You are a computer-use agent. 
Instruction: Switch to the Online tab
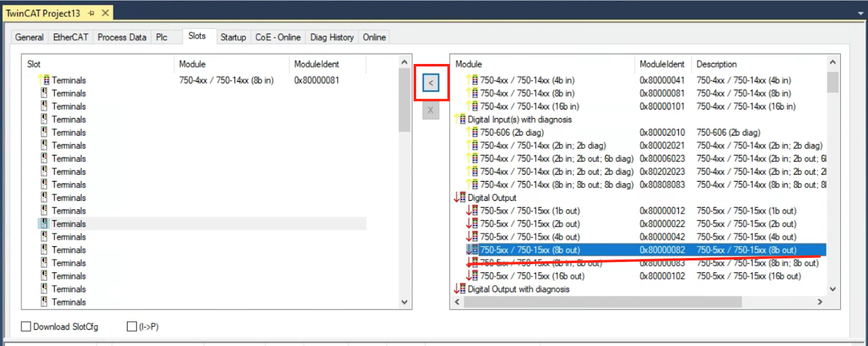[374, 37]
